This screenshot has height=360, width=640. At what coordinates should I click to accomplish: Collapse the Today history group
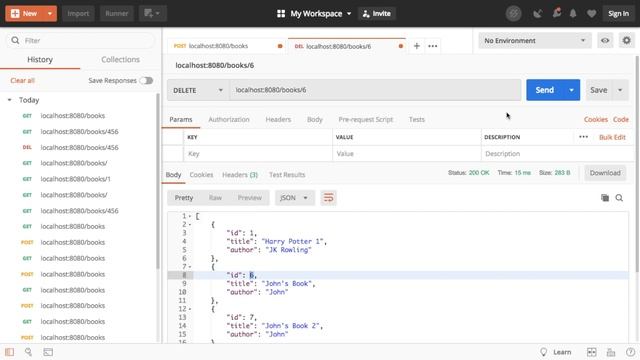tap(10, 100)
